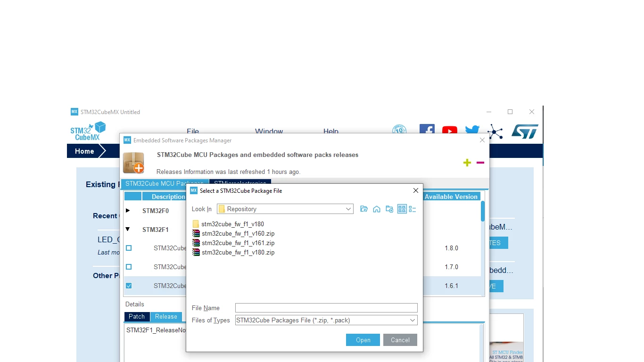
Task: Click the 1.8.0 available version cell
Action: pyautogui.click(x=451, y=248)
